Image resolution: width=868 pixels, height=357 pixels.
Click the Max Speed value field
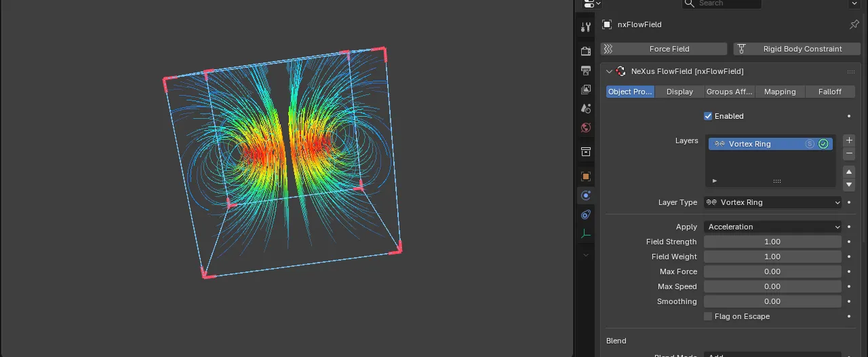[772, 286]
